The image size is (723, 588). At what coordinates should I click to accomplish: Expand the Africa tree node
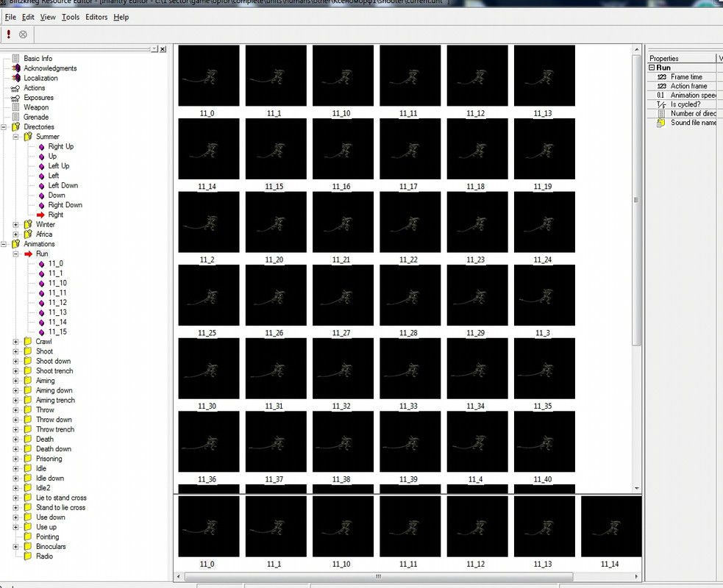click(15, 234)
